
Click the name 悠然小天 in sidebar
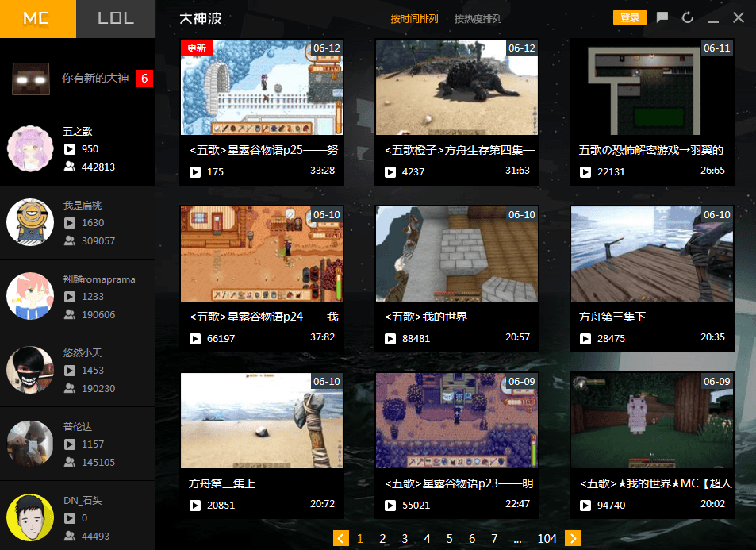83,352
